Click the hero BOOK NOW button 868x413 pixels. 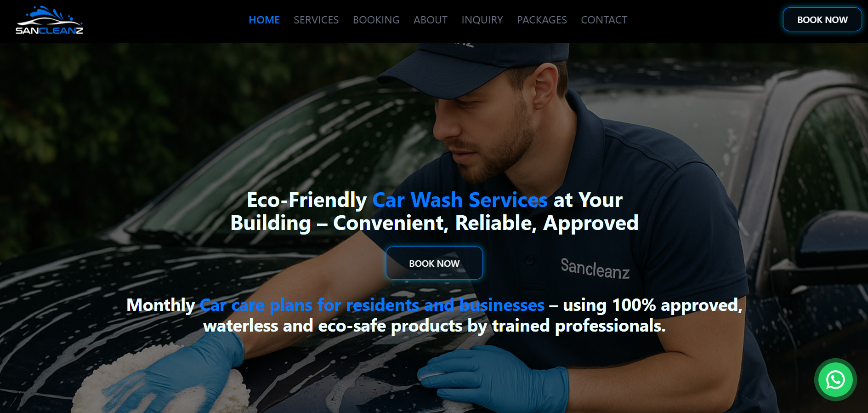434,263
